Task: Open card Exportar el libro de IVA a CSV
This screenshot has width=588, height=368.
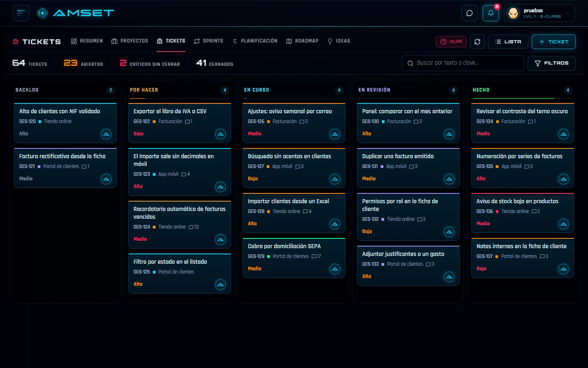Action: pos(180,123)
